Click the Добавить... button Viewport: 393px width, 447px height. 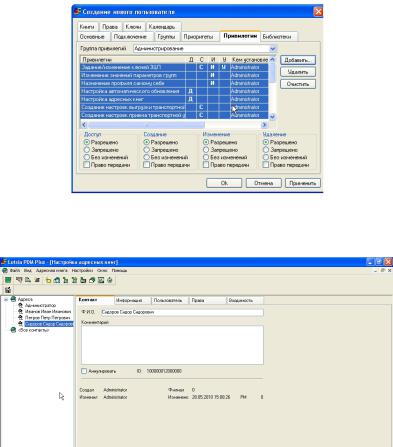(298, 60)
